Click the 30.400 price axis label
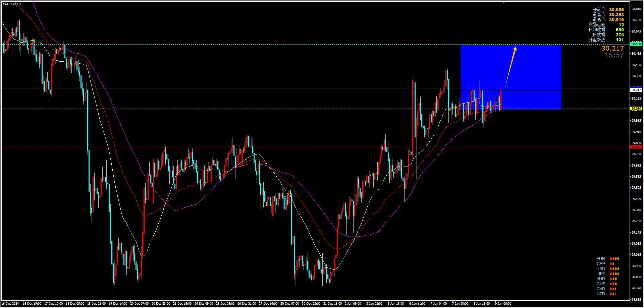This screenshot has height=308, width=644. click(x=636, y=65)
